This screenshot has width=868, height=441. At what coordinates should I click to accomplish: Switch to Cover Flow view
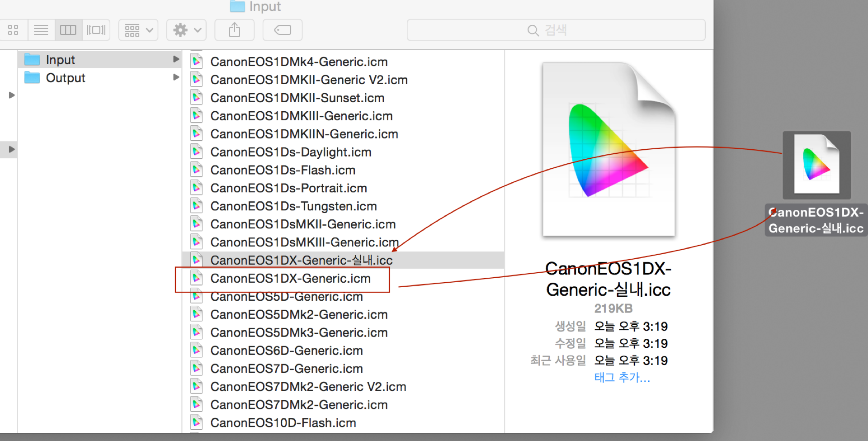click(x=96, y=30)
